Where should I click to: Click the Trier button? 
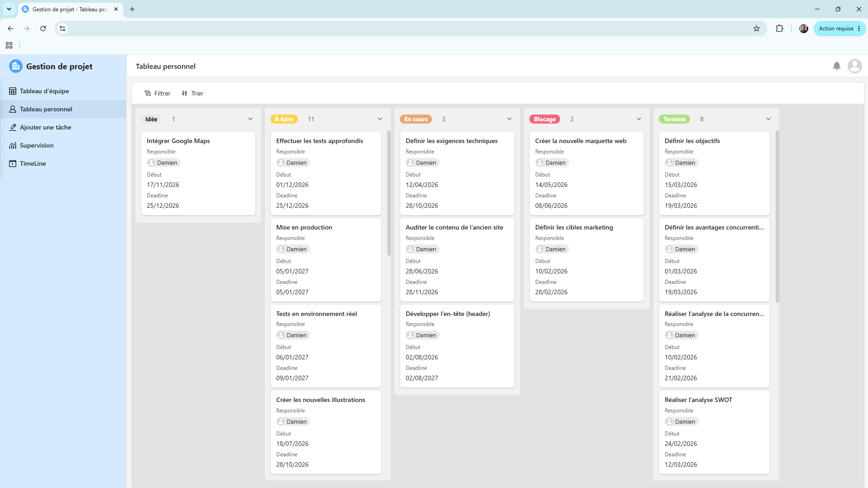coord(192,93)
